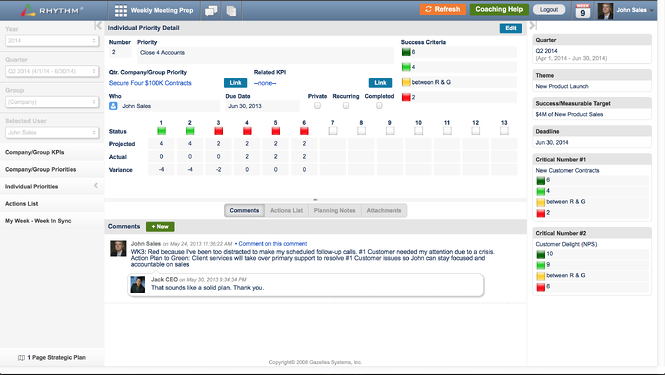Set status box for week 8
The height and width of the screenshot is (375, 665).
(361, 131)
